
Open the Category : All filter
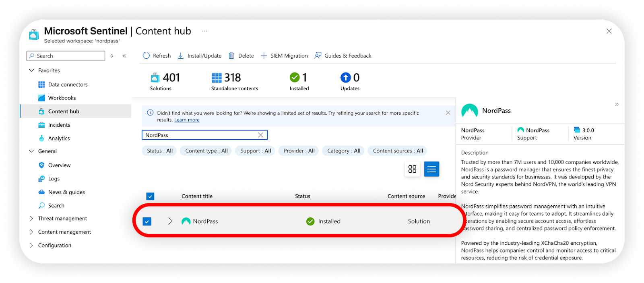[344, 151]
